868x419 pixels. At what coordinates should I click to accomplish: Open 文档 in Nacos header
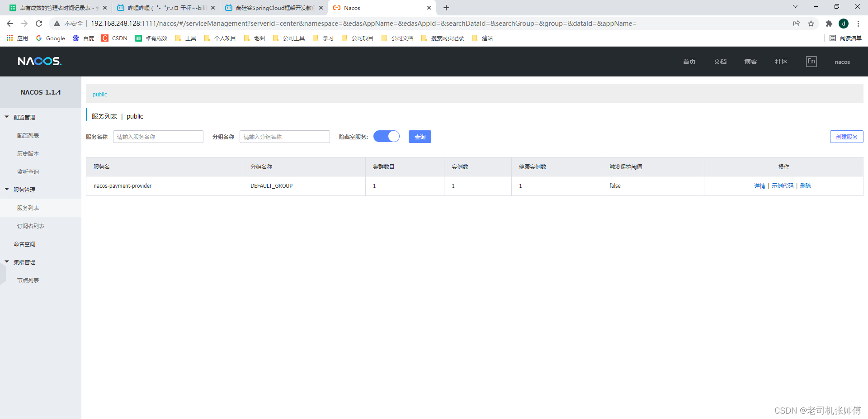point(720,62)
